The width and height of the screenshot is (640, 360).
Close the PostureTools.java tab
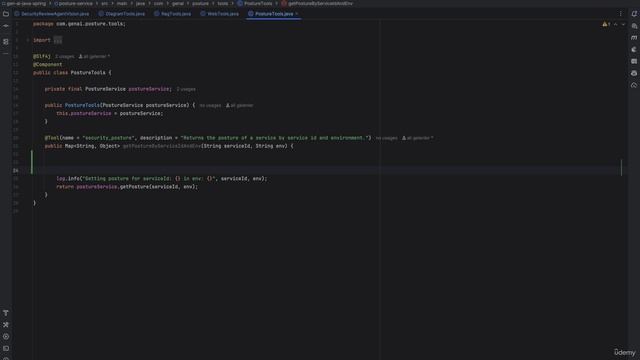pyautogui.click(x=297, y=14)
